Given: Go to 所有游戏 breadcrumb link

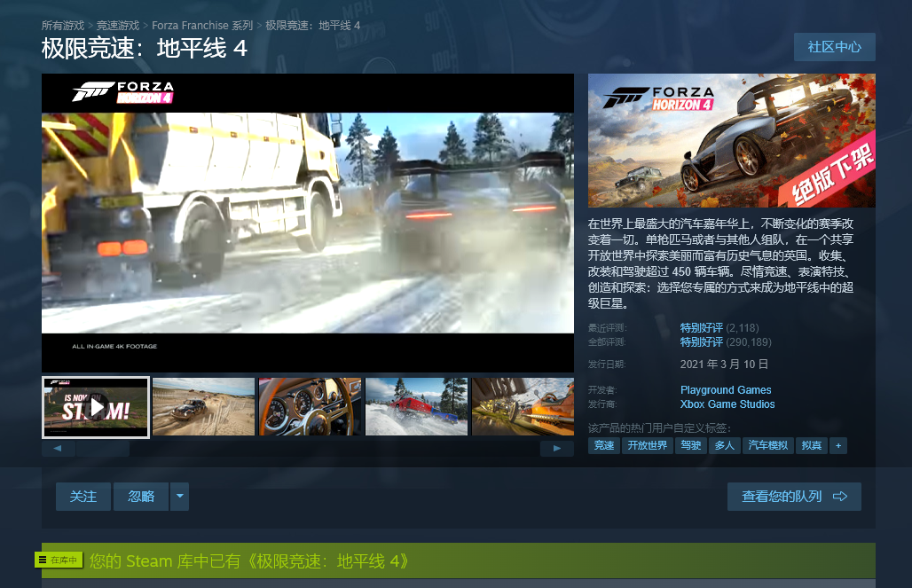Looking at the screenshot, I should [x=63, y=26].
